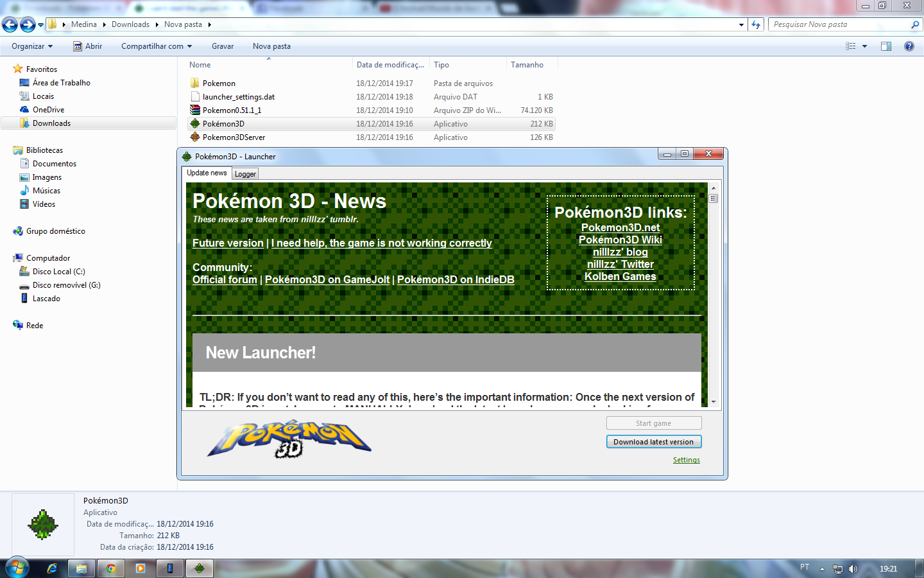Click the Abrir toolbar button
The width and height of the screenshot is (924, 578).
pos(88,46)
